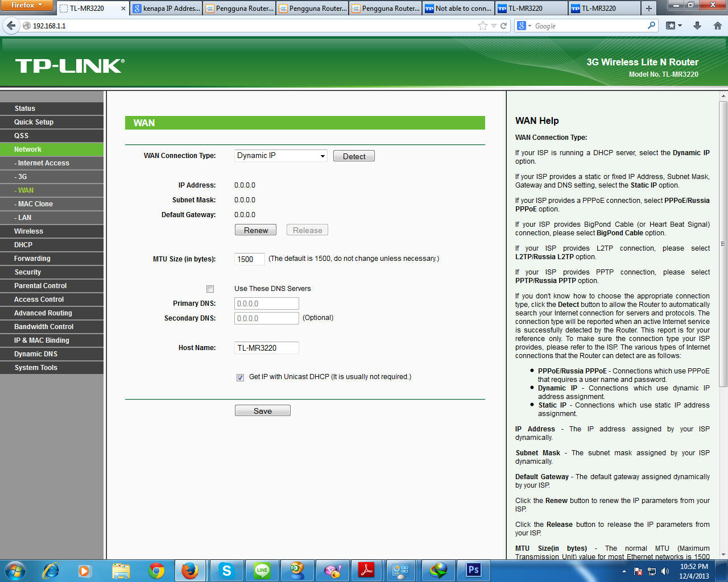Open a new tab with the plus button
Screen dimensions: 728x582
648,9
